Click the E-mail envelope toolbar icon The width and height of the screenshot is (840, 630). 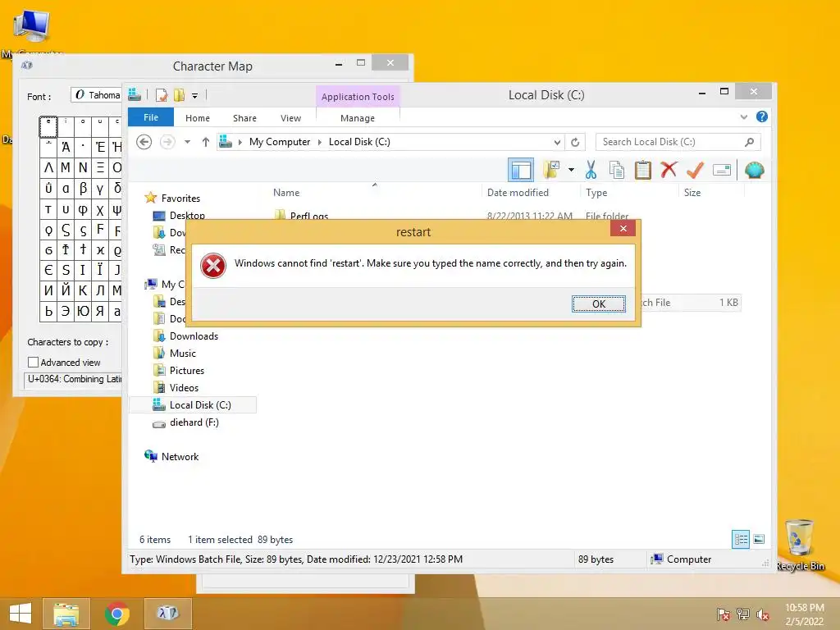tap(722, 171)
